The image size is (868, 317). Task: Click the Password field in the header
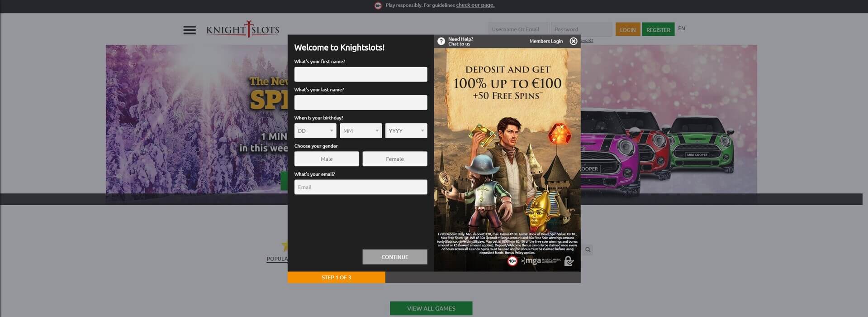click(x=581, y=29)
